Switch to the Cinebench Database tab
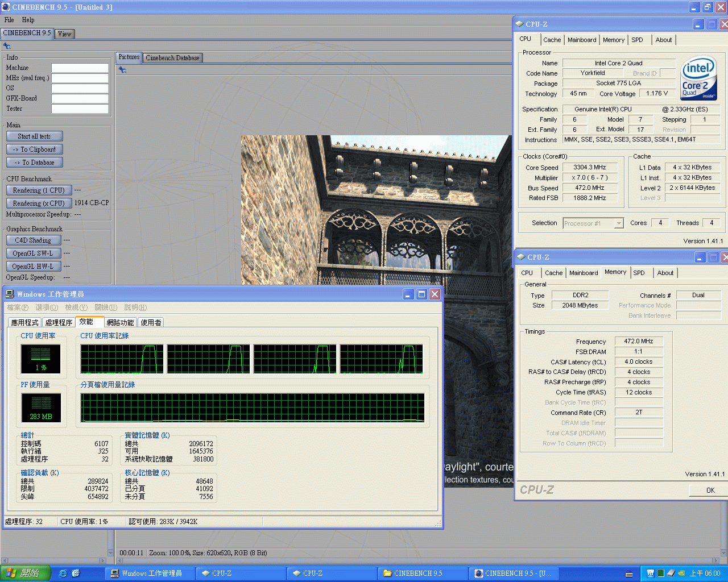 tap(172, 57)
